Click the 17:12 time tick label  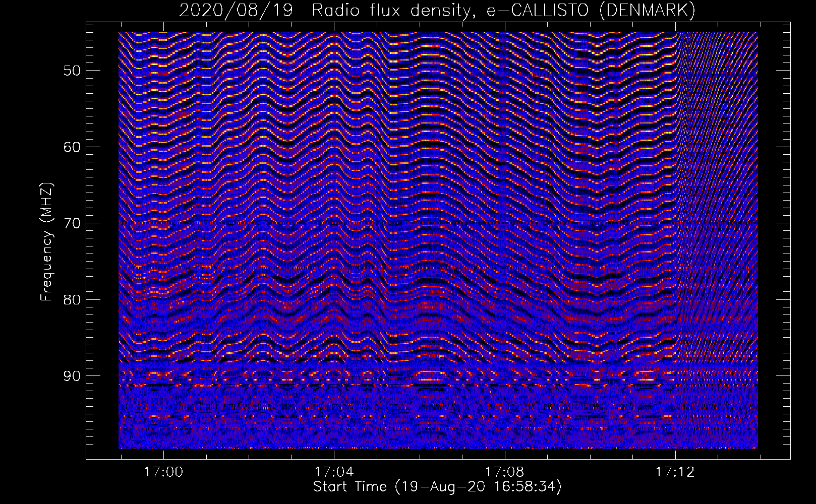675,472
